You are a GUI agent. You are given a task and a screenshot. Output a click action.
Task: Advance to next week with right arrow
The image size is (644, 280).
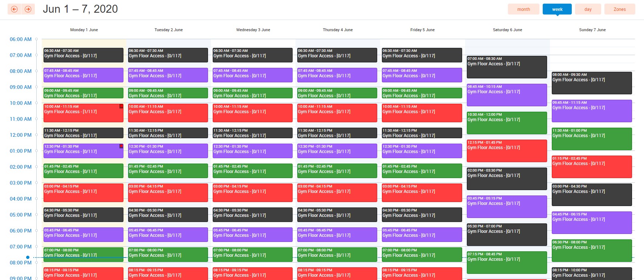pyautogui.click(x=28, y=9)
